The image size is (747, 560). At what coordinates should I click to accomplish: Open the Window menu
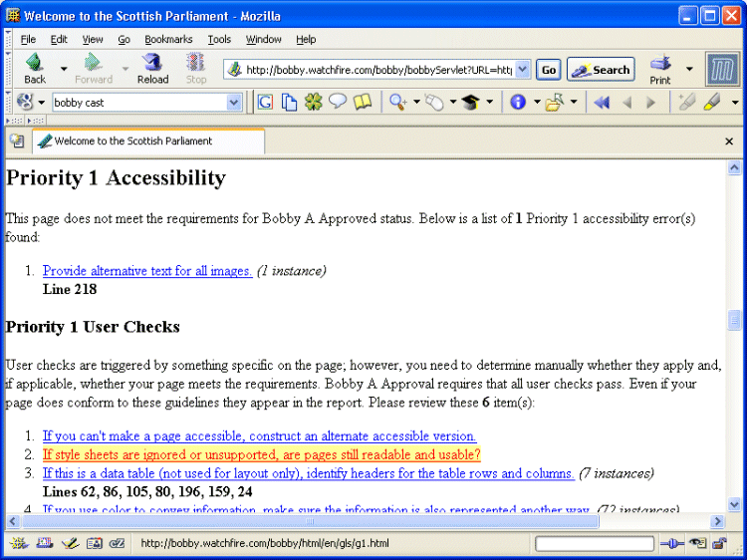[x=264, y=40]
